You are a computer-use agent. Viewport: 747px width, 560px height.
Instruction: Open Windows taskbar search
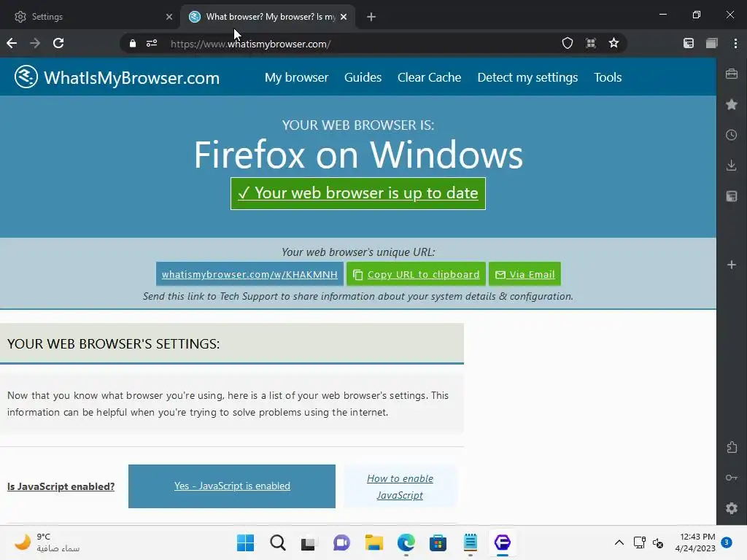pos(278,542)
